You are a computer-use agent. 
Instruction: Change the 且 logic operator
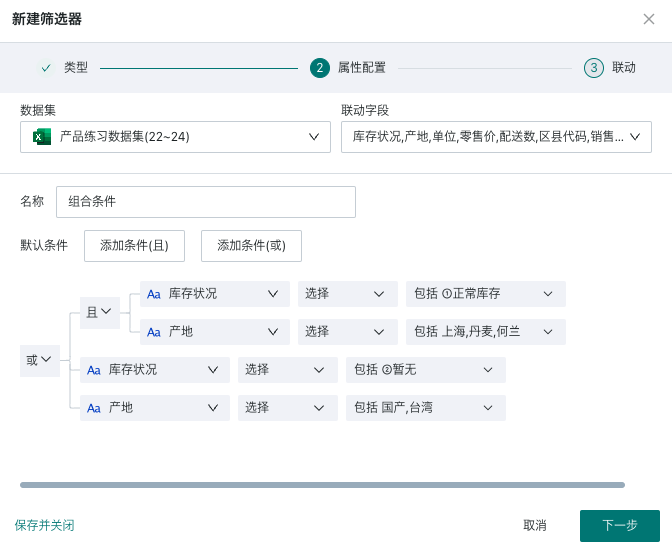(x=99, y=312)
